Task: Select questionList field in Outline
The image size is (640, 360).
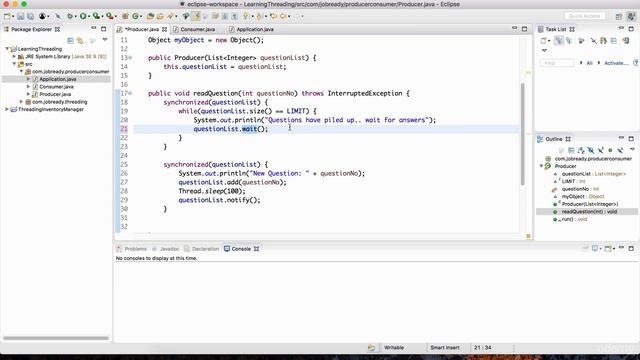Action: 593,174
